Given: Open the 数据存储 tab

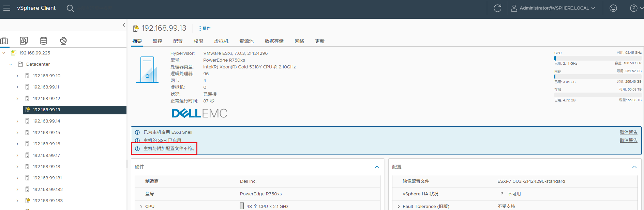Looking at the screenshot, I should click(x=274, y=41).
